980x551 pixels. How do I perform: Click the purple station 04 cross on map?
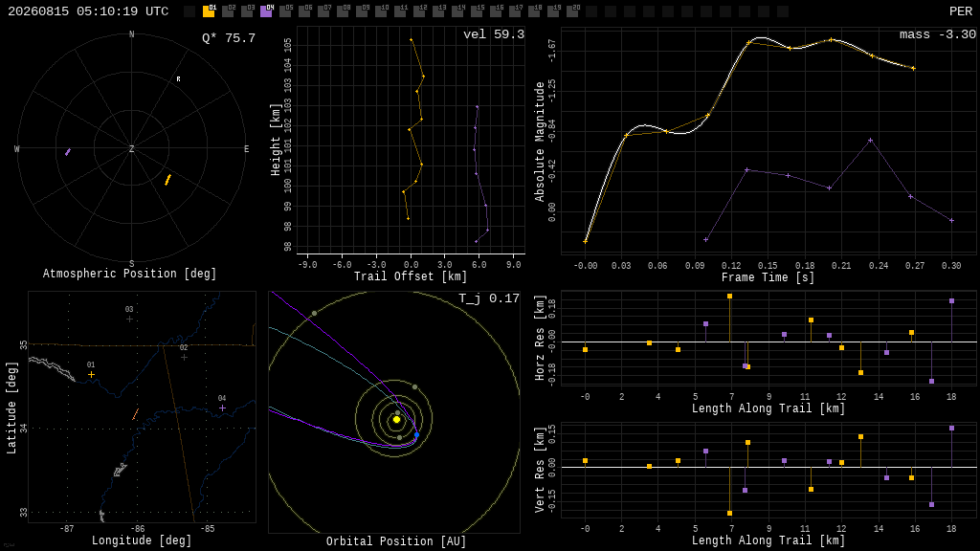coord(222,408)
